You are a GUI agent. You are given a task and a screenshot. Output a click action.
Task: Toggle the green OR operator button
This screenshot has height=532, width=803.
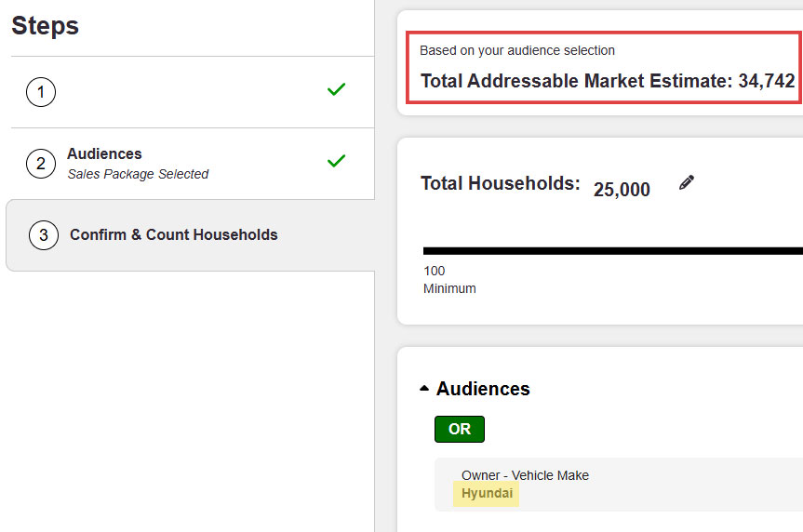pyautogui.click(x=460, y=430)
